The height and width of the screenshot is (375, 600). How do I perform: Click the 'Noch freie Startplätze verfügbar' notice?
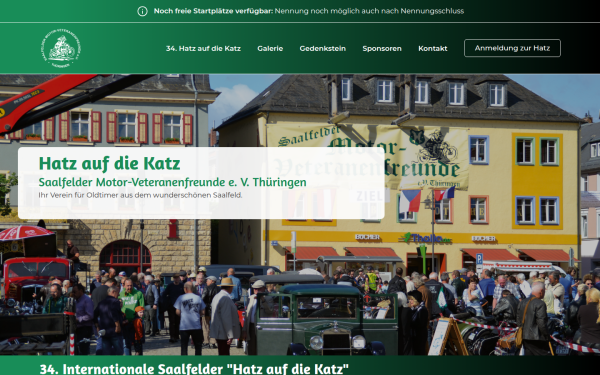click(x=309, y=11)
